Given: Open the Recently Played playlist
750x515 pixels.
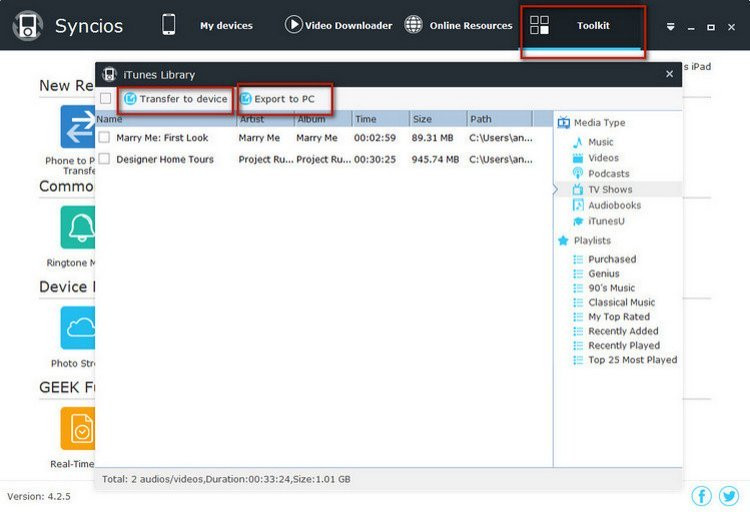Looking at the screenshot, I should 624,345.
